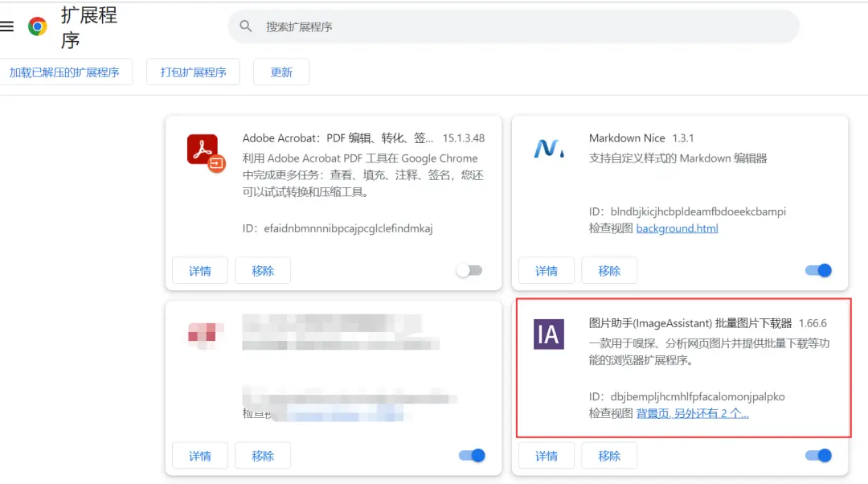Screen dimensions: 868x484
Task: Click the Chrome logo icon
Action: pyautogui.click(x=38, y=26)
